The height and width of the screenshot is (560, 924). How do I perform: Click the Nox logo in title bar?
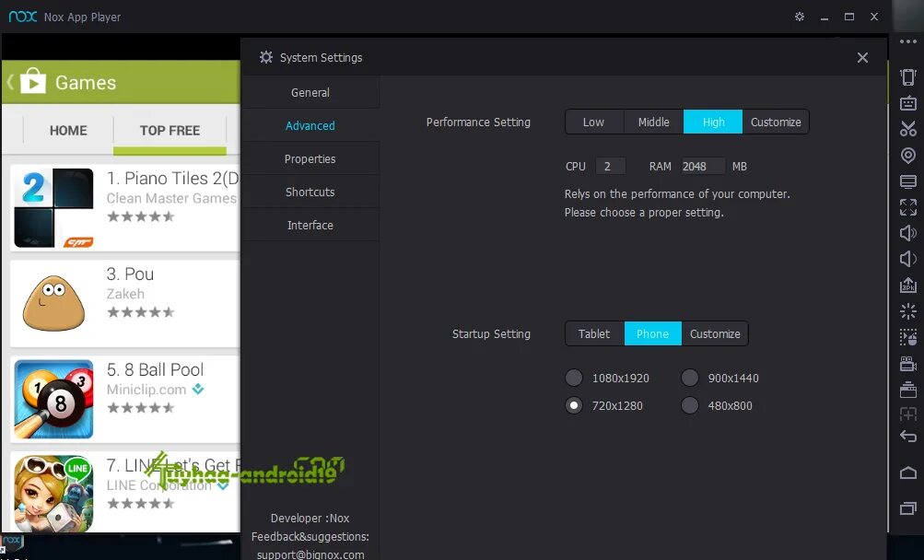[x=23, y=17]
